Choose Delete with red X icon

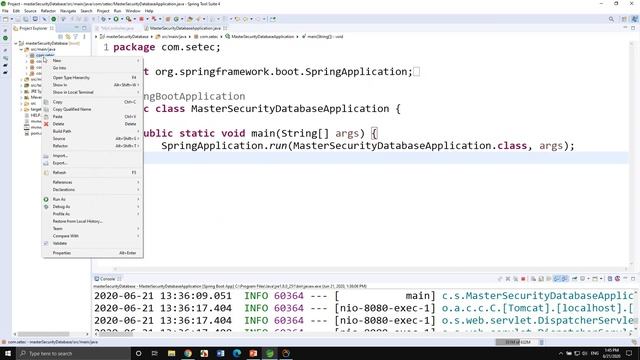click(93, 124)
